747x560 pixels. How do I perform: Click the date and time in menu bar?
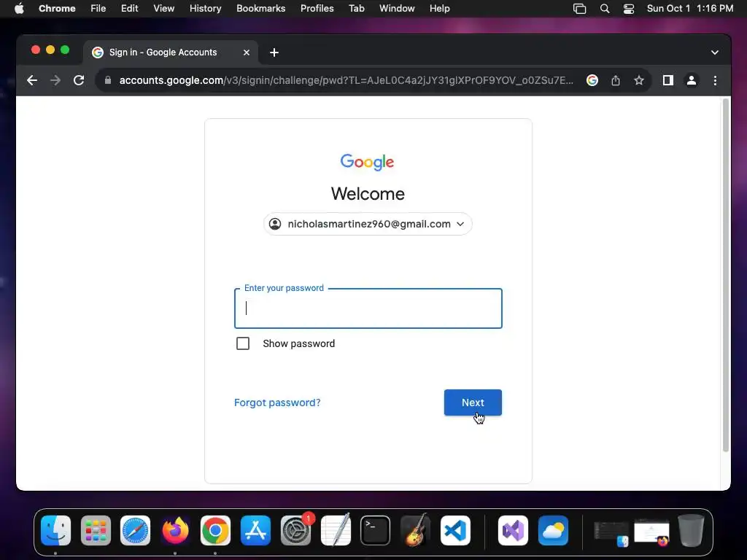point(690,9)
